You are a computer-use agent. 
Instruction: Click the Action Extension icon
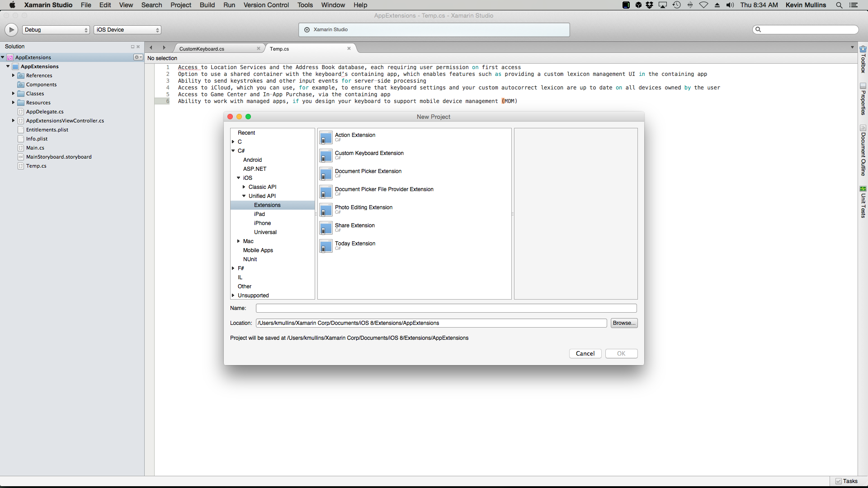(x=325, y=137)
